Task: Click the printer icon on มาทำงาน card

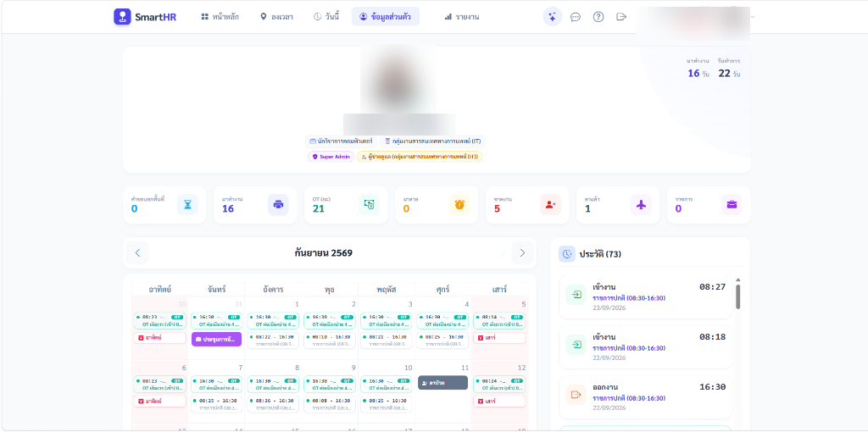Action: 278,205
